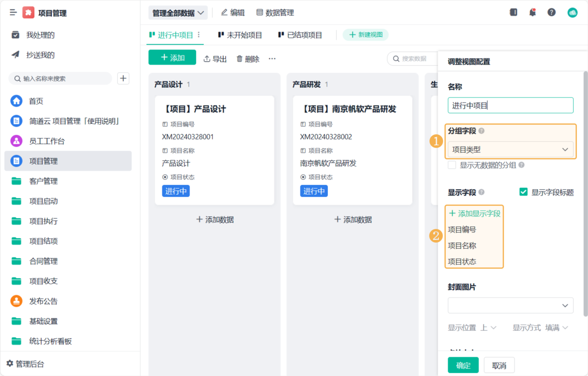Open 【项目】产品设计 card

(214, 150)
